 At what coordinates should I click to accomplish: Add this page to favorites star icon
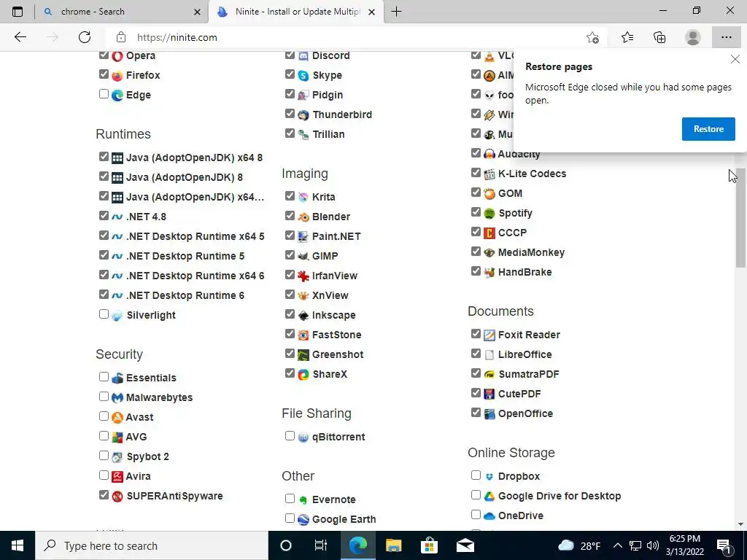pyautogui.click(x=592, y=37)
